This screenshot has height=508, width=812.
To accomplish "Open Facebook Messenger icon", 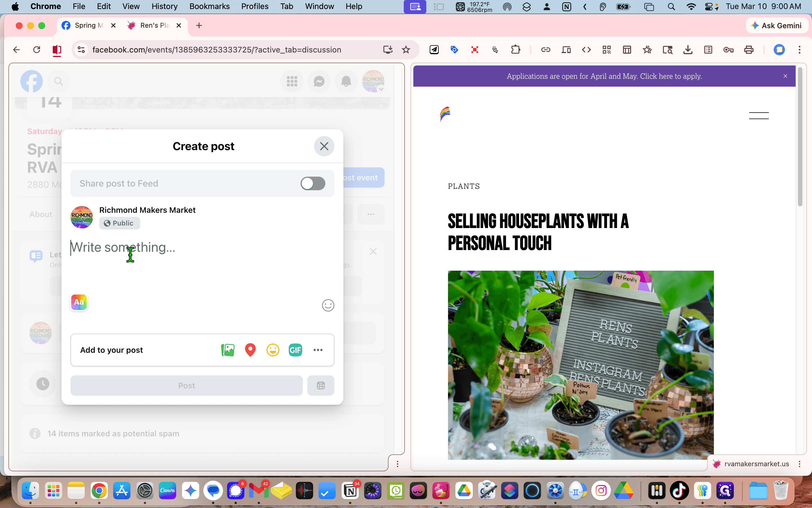I will 319,81.
